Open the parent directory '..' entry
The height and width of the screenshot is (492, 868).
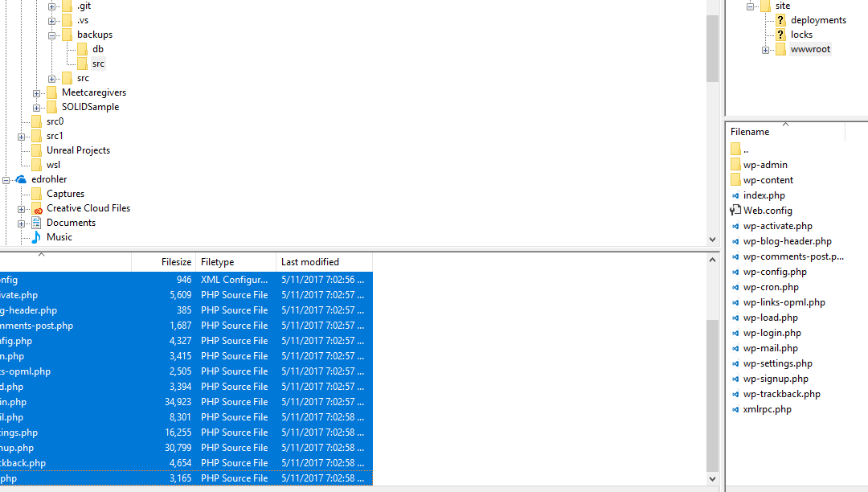click(746, 150)
